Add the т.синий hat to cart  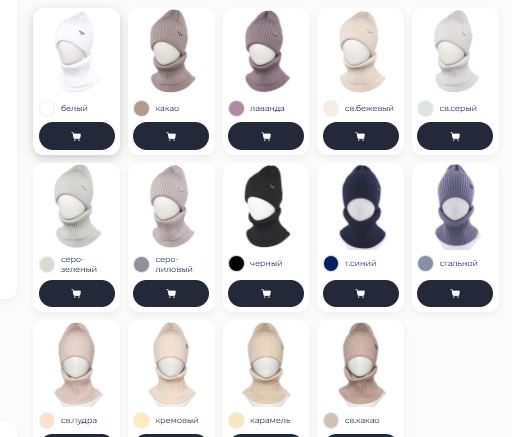coord(361,293)
